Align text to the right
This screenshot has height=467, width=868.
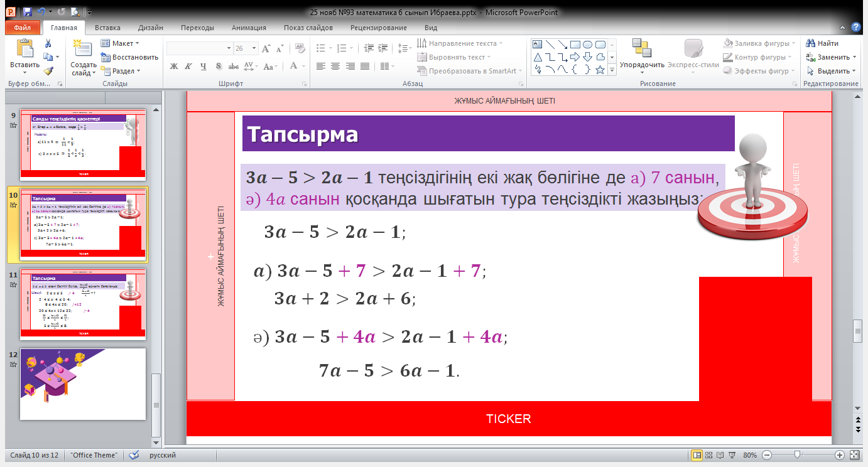[x=350, y=67]
